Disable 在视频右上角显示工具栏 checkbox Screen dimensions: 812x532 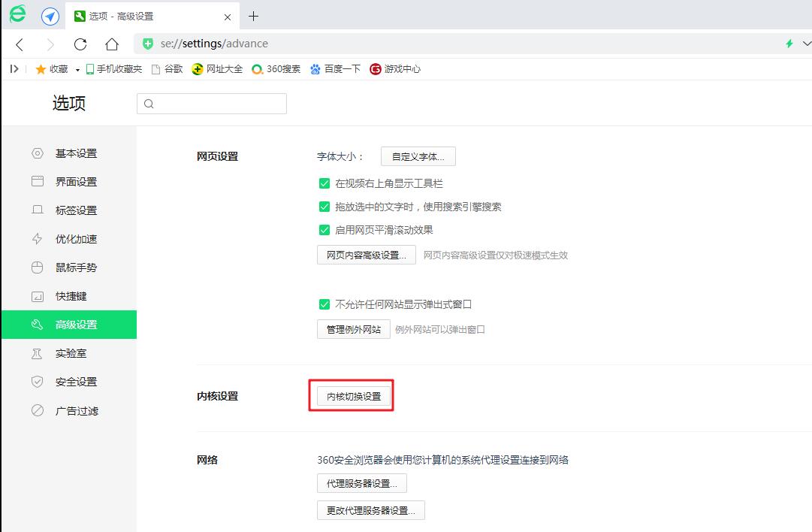(324, 183)
